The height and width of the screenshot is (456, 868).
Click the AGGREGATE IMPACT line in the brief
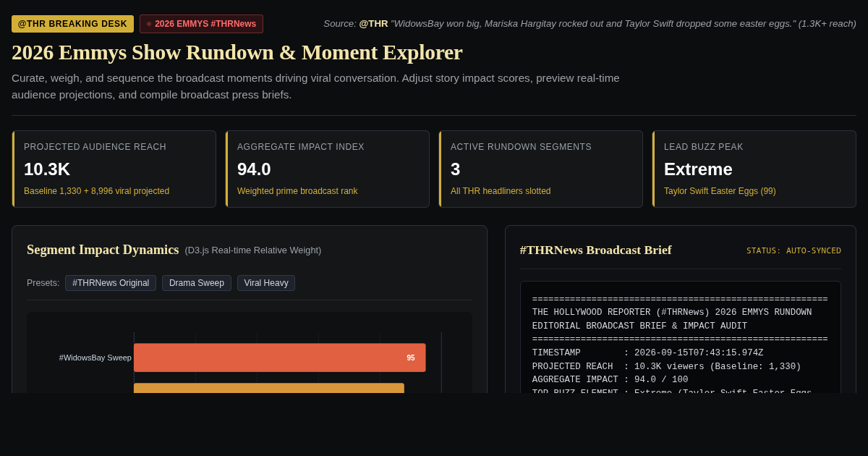click(x=610, y=380)
